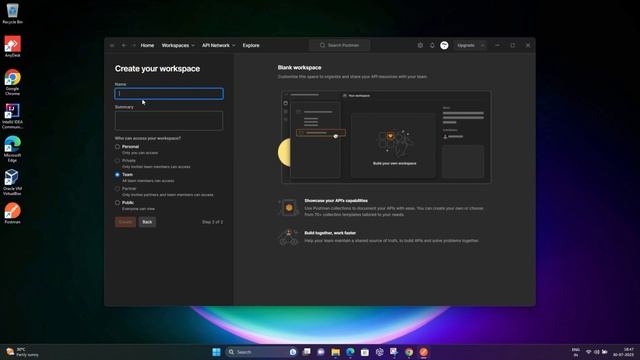Expand the API Network dropdown menu
This screenshot has width=640, height=360.
[x=219, y=45]
